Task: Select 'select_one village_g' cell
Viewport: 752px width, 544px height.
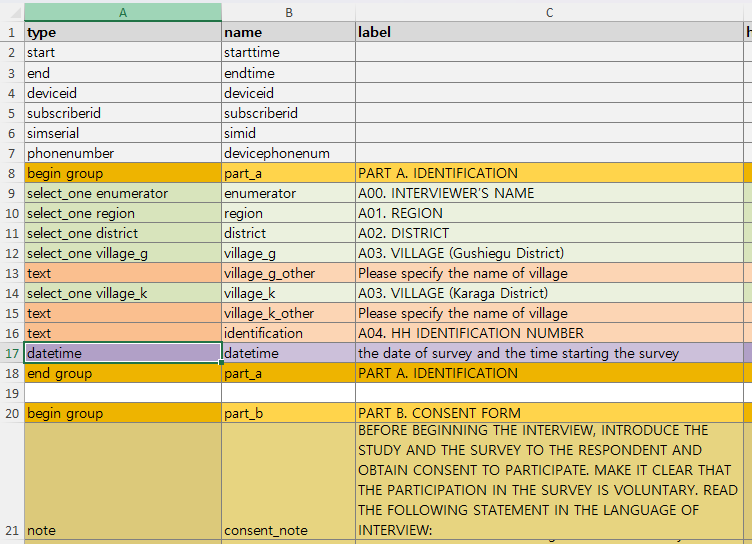Action: click(x=123, y=253)
